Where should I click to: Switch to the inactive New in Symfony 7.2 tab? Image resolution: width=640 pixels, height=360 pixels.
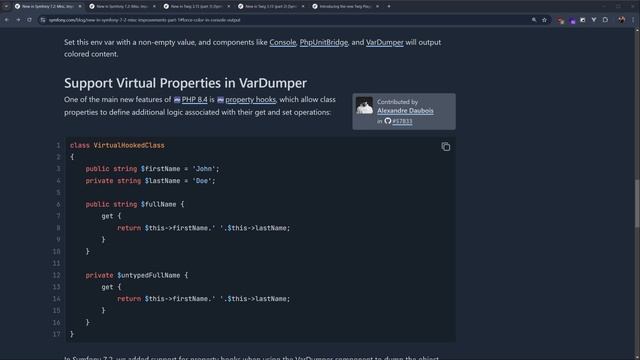(x=122, y=7)
